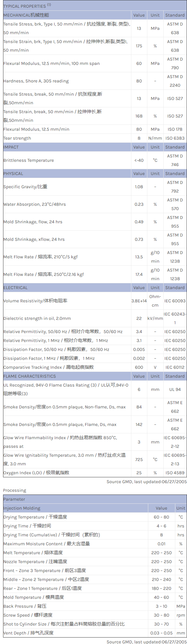This screenshot has height=644, width=187.
Task: Select the Comparative Tracking Index row label
Action: coord(49,367)
